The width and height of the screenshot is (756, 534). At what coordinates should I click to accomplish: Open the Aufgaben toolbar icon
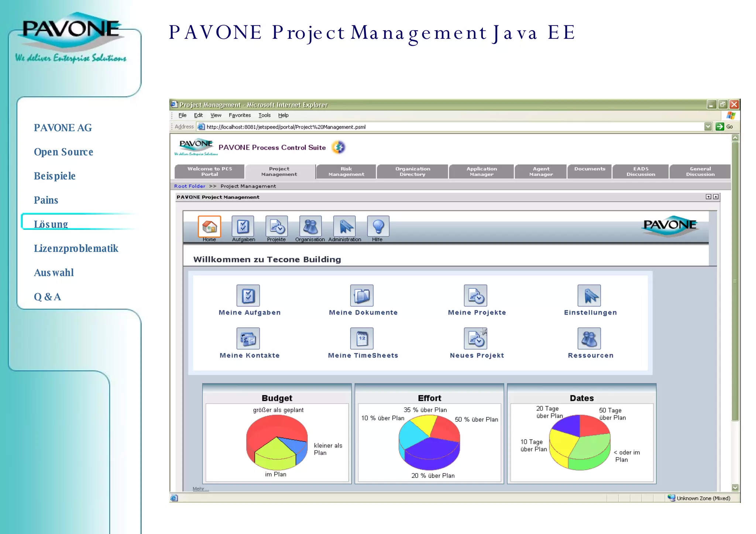coord(243,226)
